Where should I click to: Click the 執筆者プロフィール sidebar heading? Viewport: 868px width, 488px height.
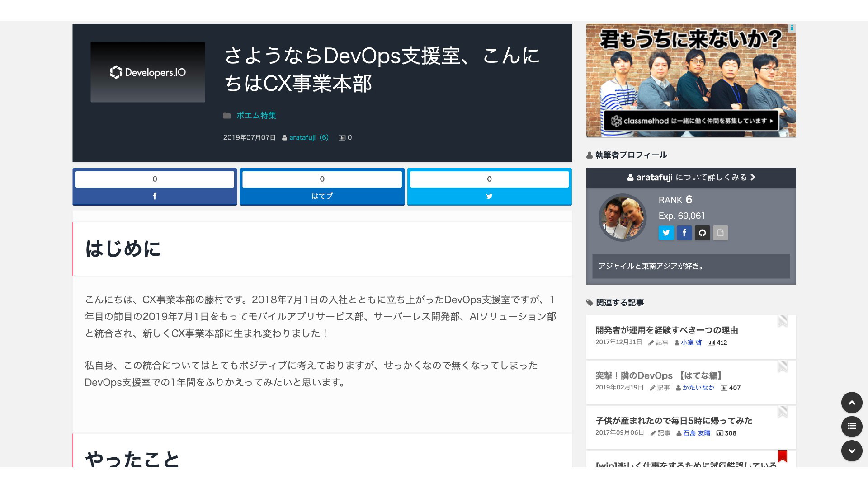[631, 155]
